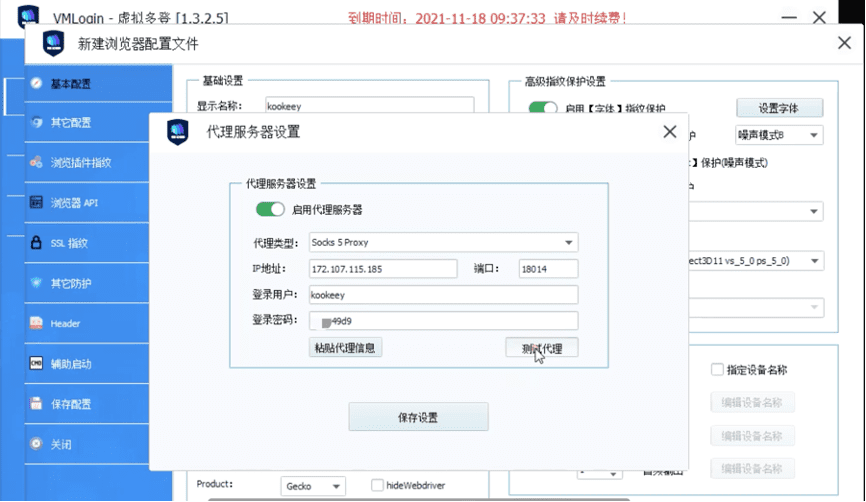Close the 新建浏览器配置文件 window
This screenshot has height=502, width=866.
coord(844,43)
